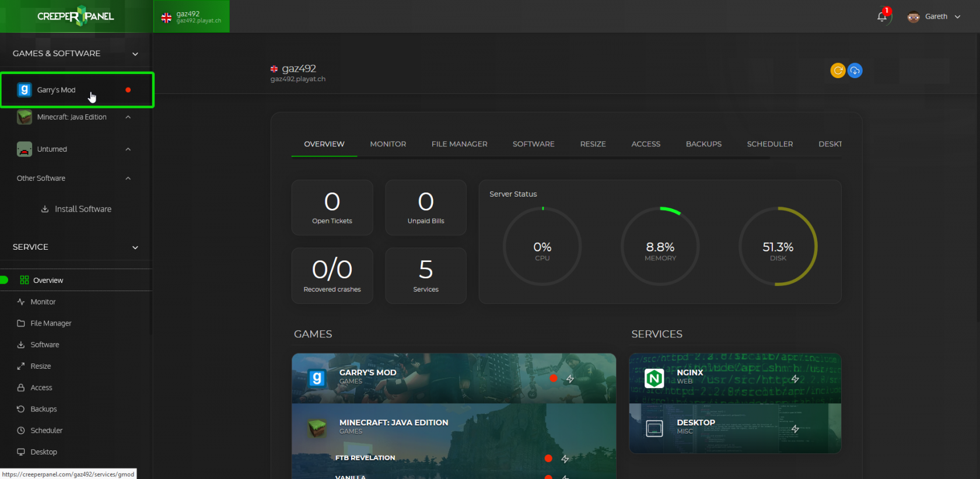Collapse the Games & Software section
The width and height of the screenshot is (980, 479).
pyautogui.click(x=135, y=54)
